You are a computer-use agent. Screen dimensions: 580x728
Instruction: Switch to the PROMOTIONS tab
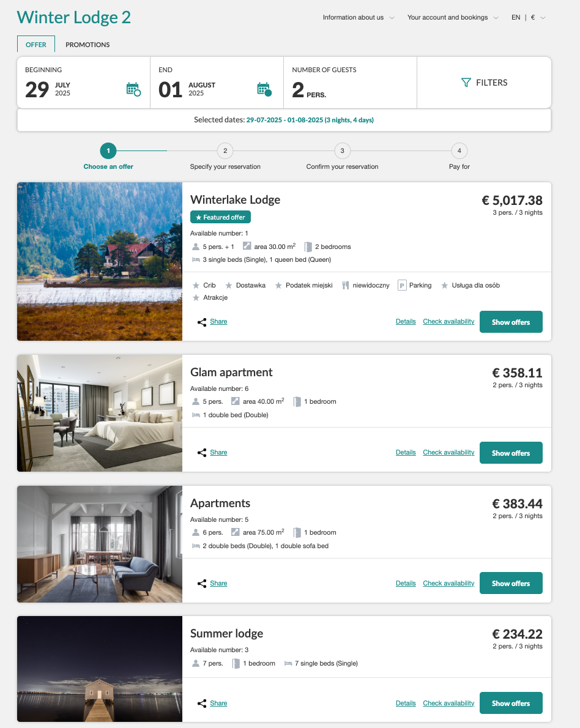pos(87,45)
